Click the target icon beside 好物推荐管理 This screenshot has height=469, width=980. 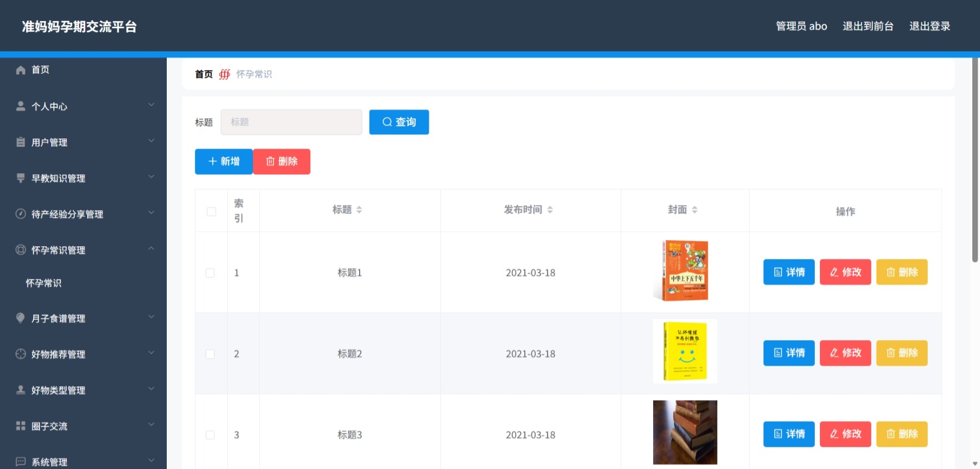[x=21, y=354]
